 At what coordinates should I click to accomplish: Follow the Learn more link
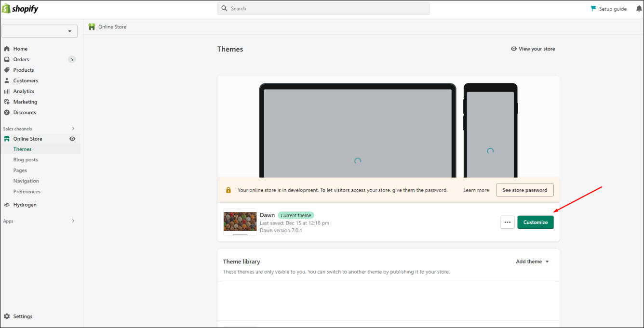(x=476, y=190)
